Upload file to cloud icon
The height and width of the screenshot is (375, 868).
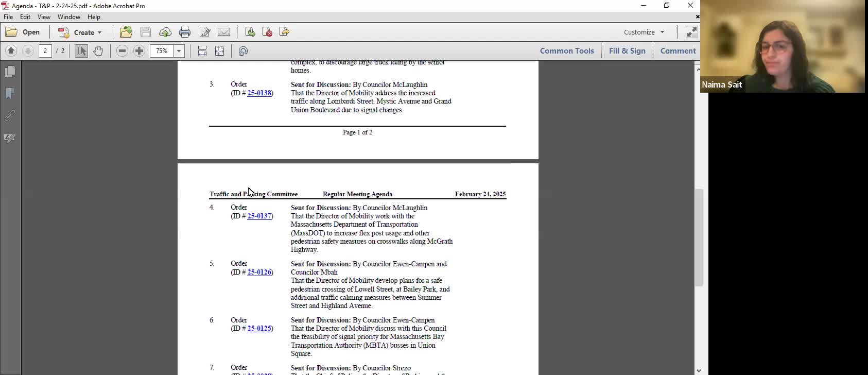coord(165,32)
